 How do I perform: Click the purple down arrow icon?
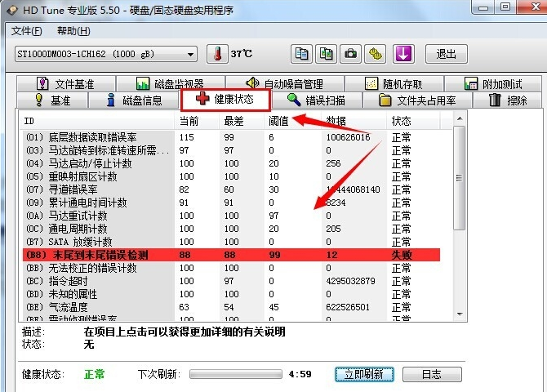[402, 54]
